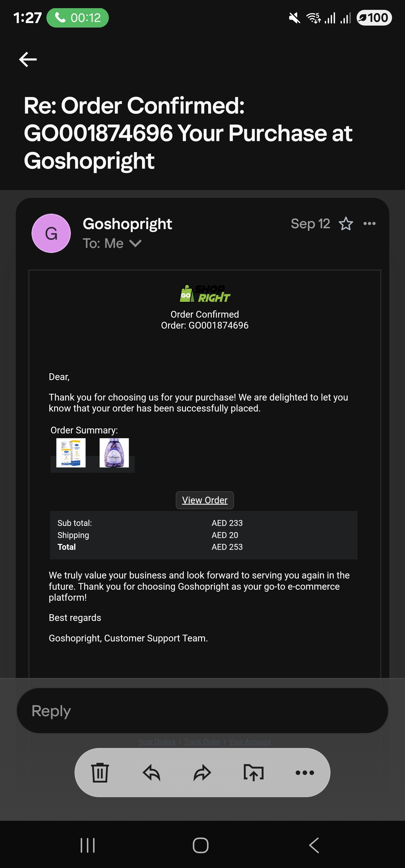Screen dimensions: 405x868
Task: Open the Your Orders link
Action: click(x=157, y=742)
